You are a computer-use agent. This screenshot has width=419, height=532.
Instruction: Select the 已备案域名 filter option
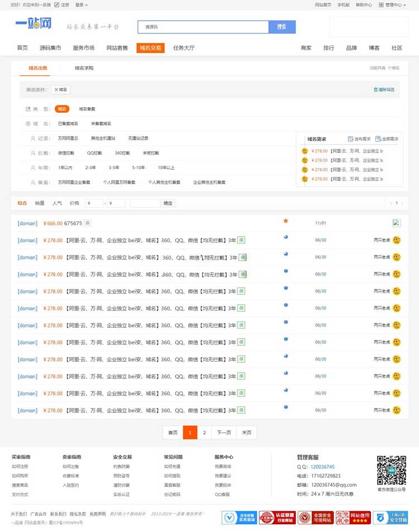(x=68, y=123)
